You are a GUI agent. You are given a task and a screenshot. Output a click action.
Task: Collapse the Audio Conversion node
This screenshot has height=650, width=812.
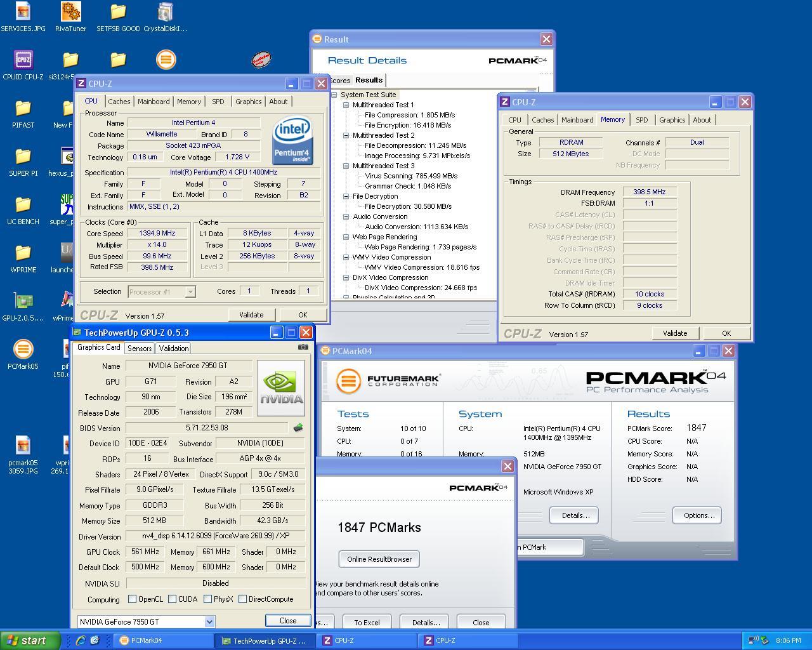pos(346,216)
